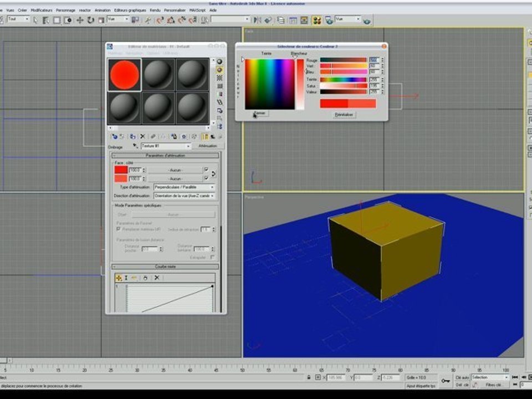Select the Scale tool in main toolbar

click(x=101, y=20)
